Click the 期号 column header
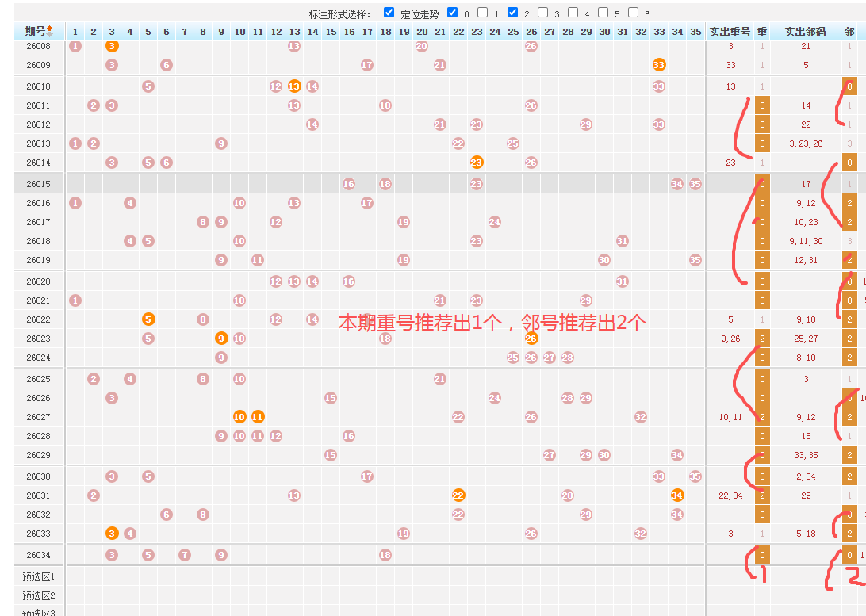The image size is (866, 616). pos(39,32)
